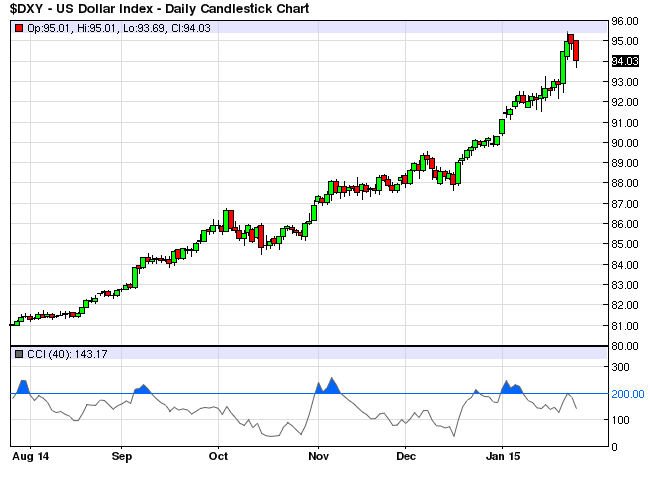This screenshot has height=487, width=650.
Task: Click the 100 CCI axis label
Action: pyautogui.click(x=621, y=420)
